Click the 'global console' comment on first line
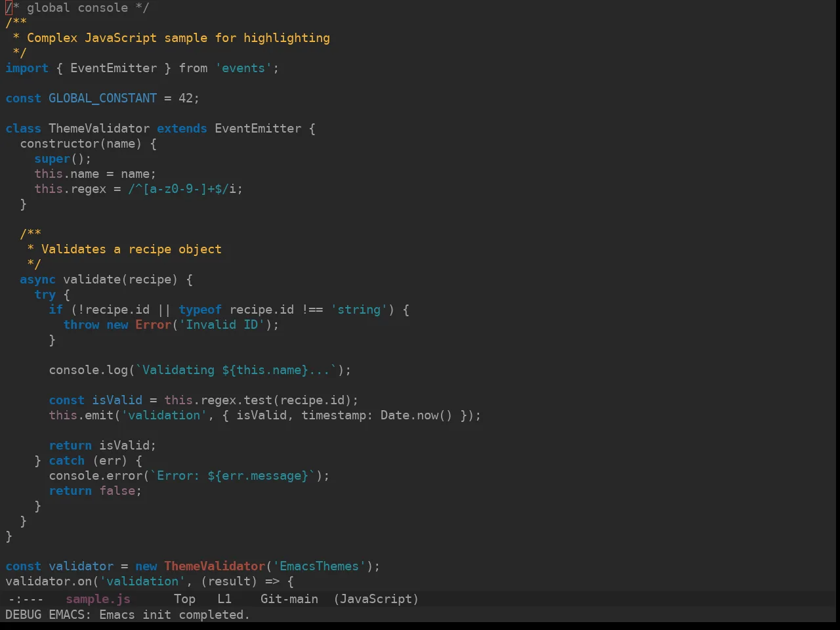The width and height of the screenshot is (840, 630). click(77, 8)
